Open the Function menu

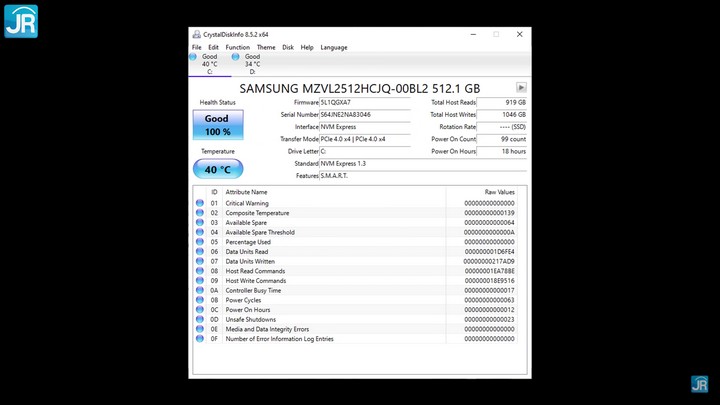pyautogui.click(x=237, y=47)
